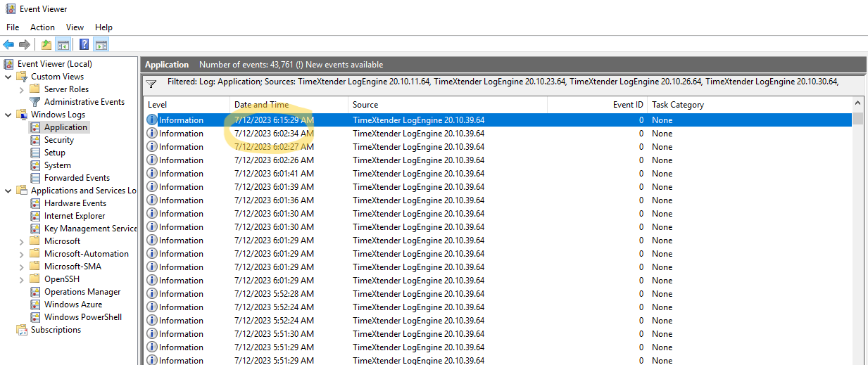Select the event at 7/12/2023 6:02:26 AM

498,160
